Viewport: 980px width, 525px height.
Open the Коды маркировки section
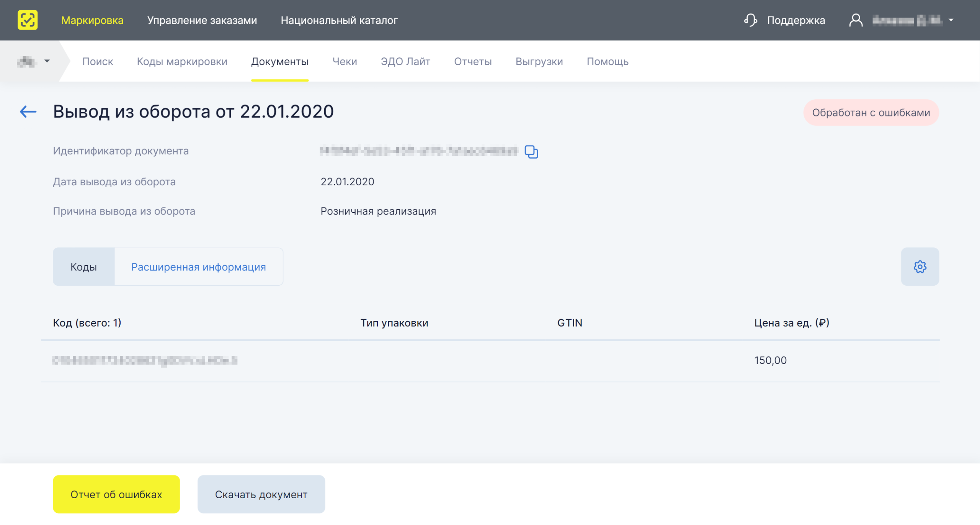[x=182, y=62]
